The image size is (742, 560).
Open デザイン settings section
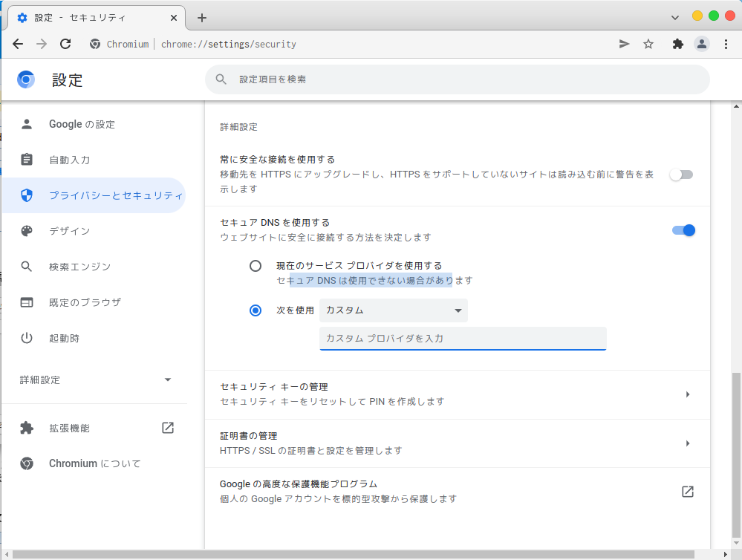[94, 230]
